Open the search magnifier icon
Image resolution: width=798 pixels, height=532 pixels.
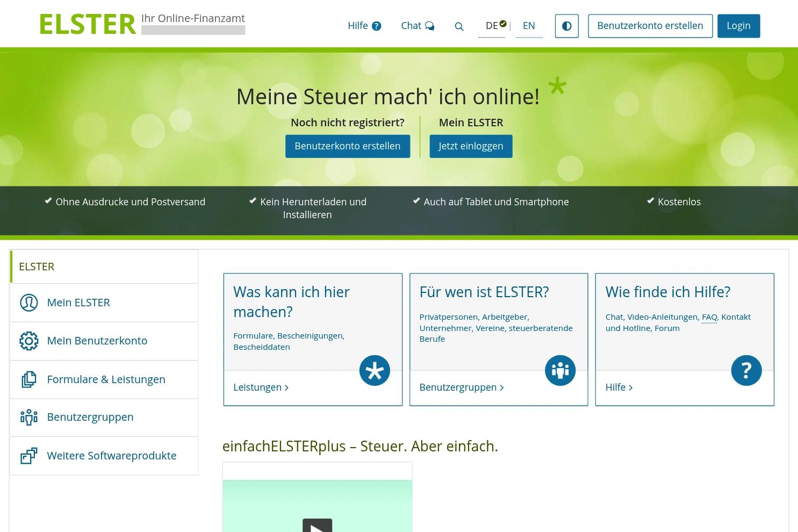(x=459, y=26)
